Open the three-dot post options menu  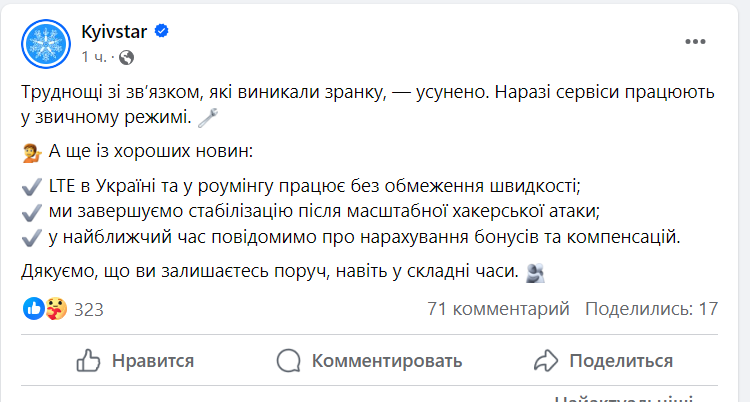coord(696,42)
